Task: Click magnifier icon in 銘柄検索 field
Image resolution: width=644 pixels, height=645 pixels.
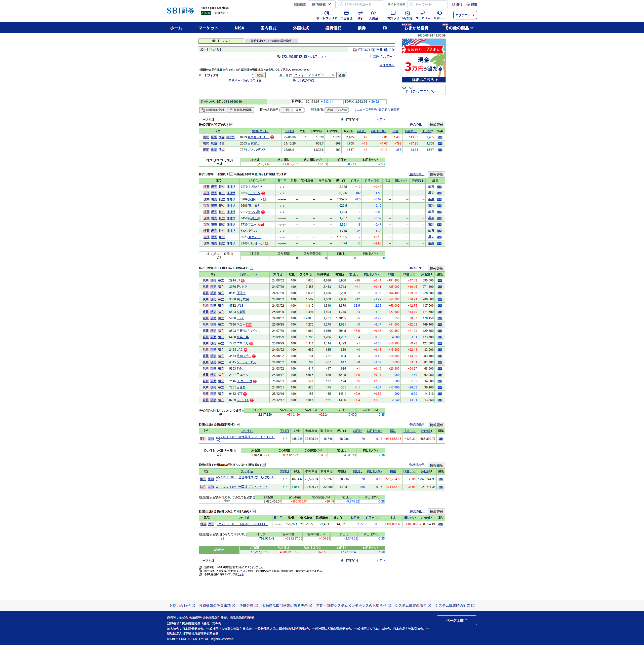Action: [x=341, y=4]
